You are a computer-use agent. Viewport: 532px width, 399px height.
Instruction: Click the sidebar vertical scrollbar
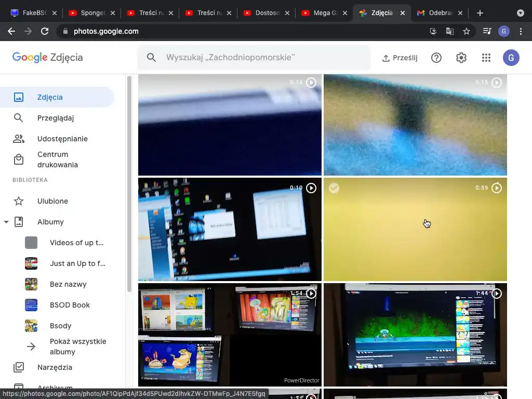point(129,184)
